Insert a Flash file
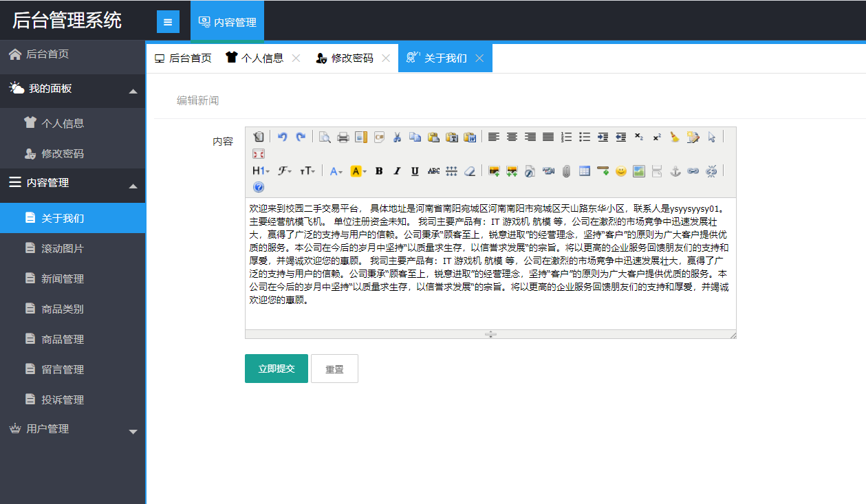The height and width of the screenshot is (504, 866). click(530, 171)
